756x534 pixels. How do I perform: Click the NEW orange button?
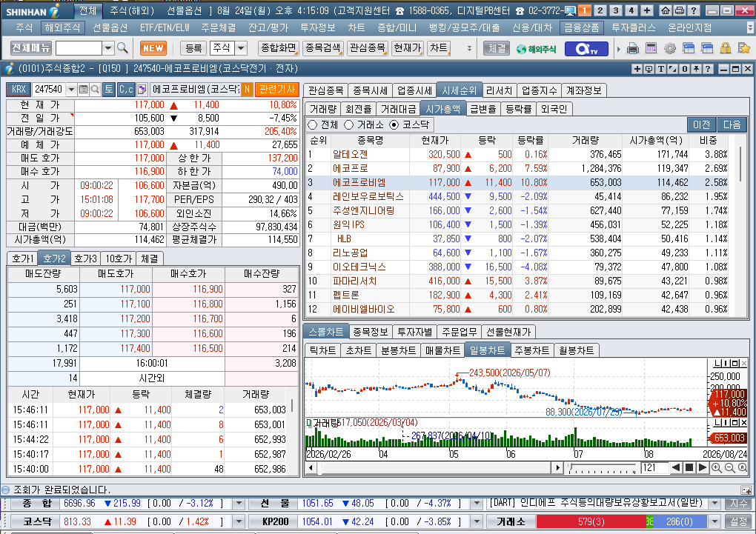(x=153, y=48)
